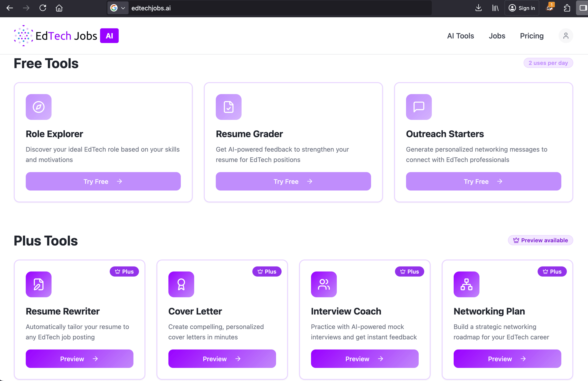Click the Preview available badge

pyautogui.click(x=540, y=240)
